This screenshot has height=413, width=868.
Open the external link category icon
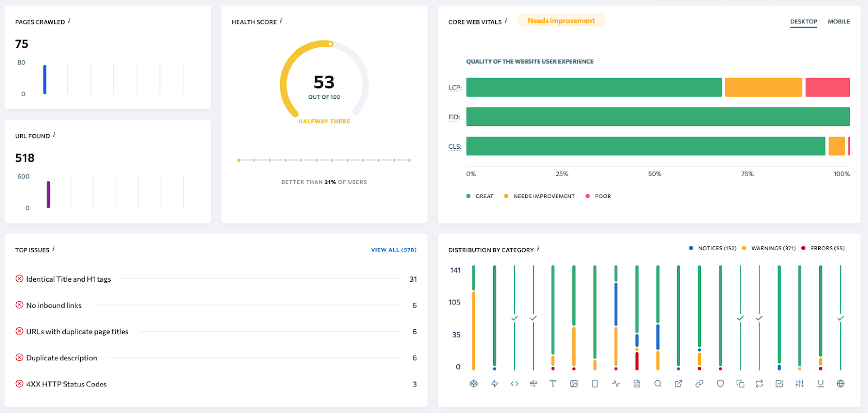point(678,384)
